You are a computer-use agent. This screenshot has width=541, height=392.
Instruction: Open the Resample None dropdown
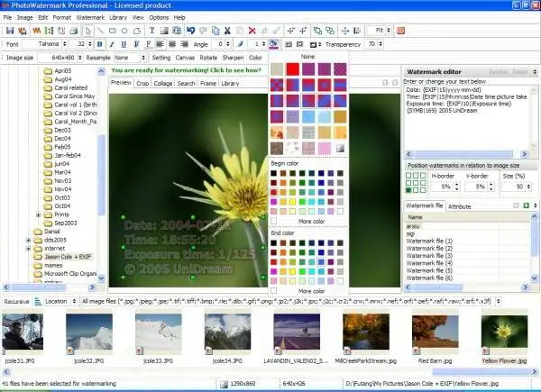142,58
